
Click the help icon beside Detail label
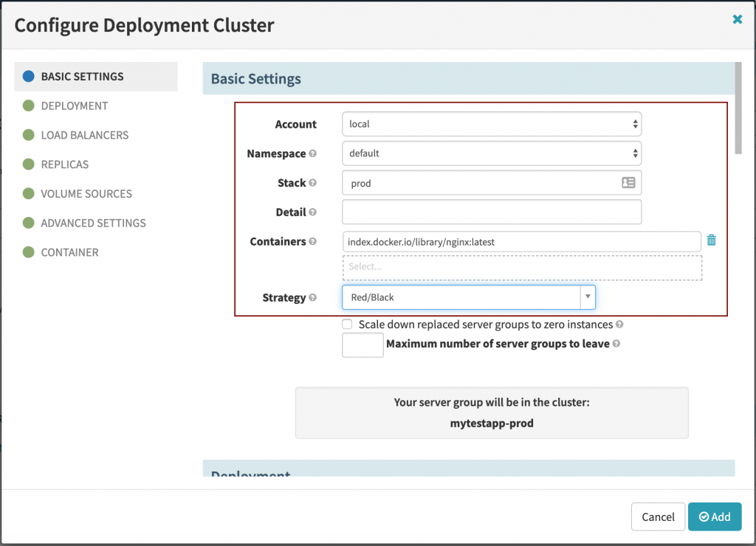pos(313,212)
